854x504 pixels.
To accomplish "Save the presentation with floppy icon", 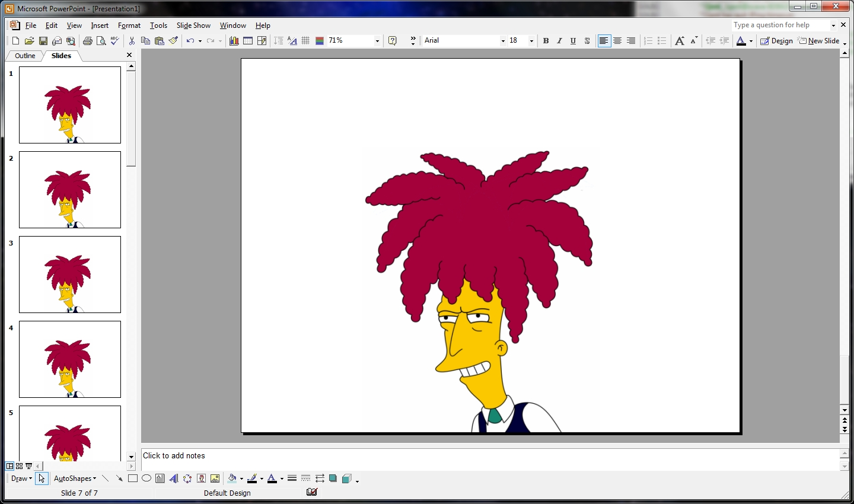I will coord(43,41).
